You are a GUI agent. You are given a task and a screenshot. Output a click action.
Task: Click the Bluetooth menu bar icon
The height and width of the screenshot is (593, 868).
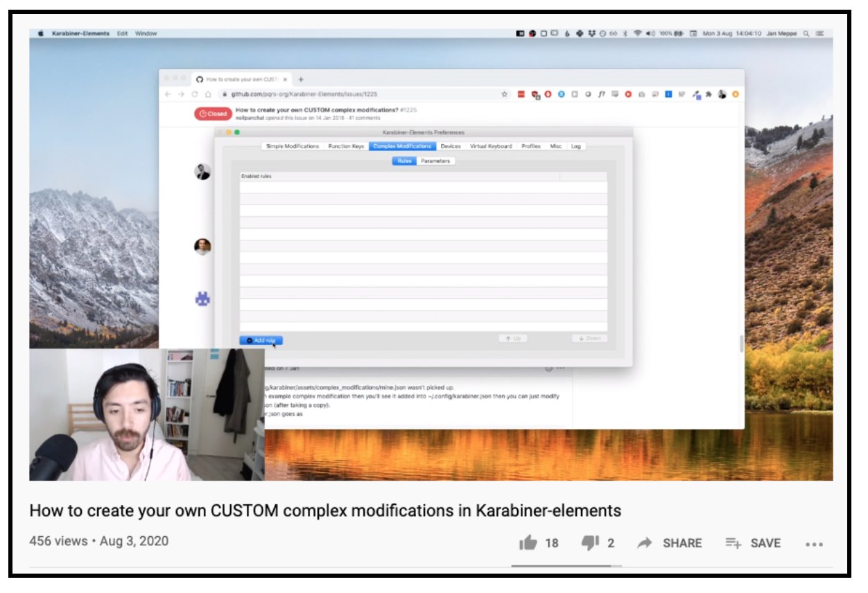coord(625,33)
